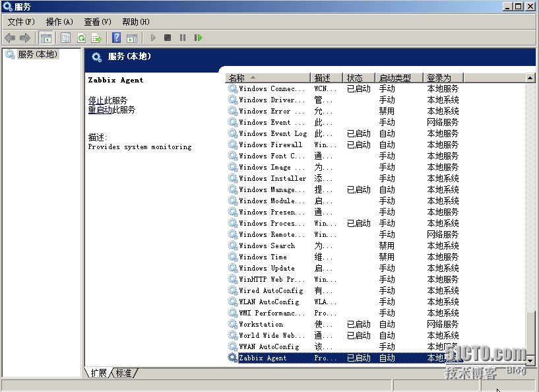Open the 查看(V) menu
Viewport: 539px width, 392px height.
tap(98, 22)
